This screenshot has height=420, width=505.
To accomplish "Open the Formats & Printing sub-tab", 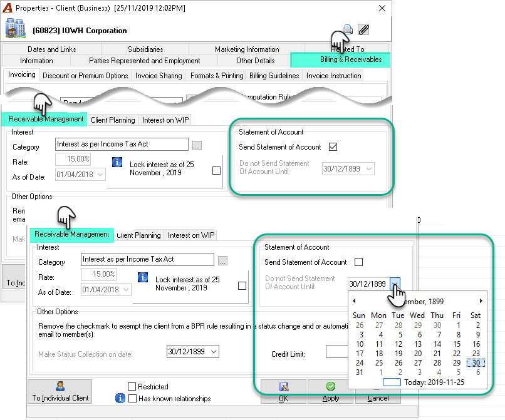I will pyautogui.click(x=217, y=76).
